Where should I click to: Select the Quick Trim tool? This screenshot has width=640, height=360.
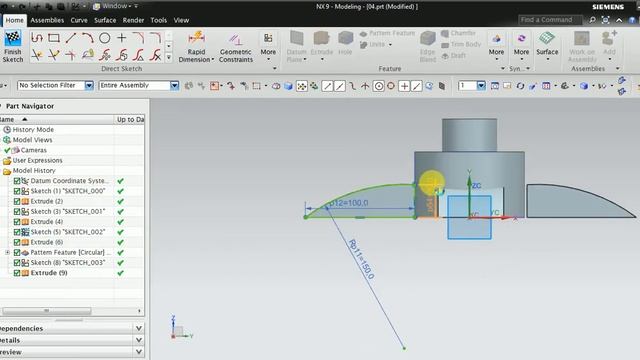coord(37,54)
